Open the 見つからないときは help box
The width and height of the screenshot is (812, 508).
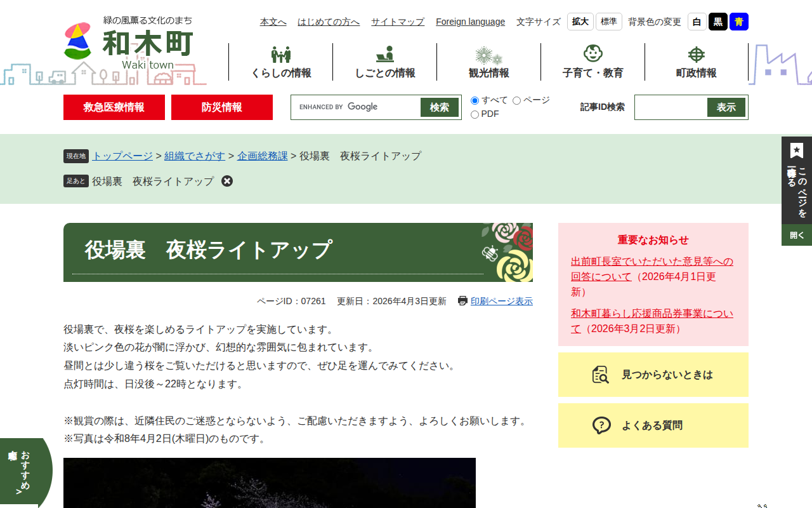pyautogui.click(x=653, y=375)
